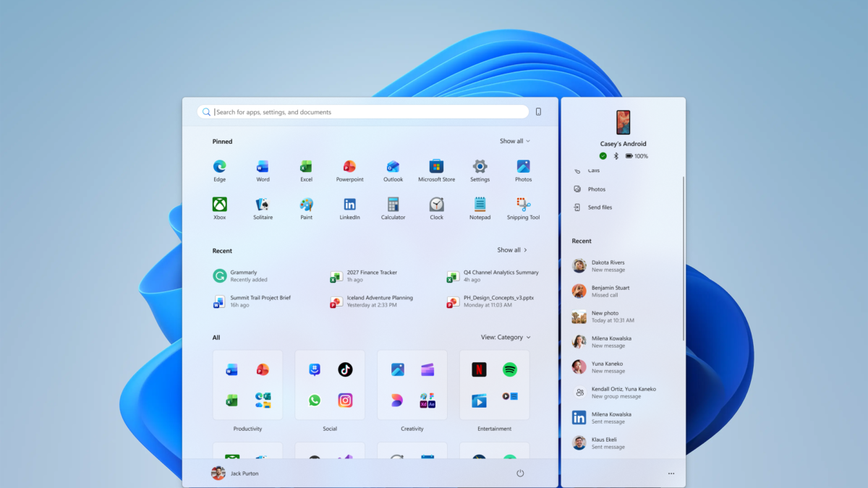868x488 pixels.
Task: Launch the Solitaire pinned app
Action: [x=263, y=209]
